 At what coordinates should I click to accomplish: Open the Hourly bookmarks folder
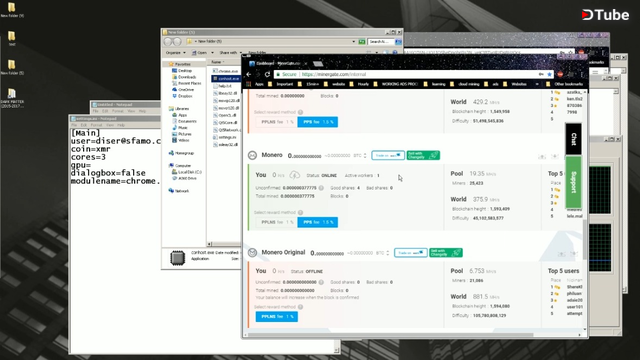pyautogui.click(x=359, y=84)
